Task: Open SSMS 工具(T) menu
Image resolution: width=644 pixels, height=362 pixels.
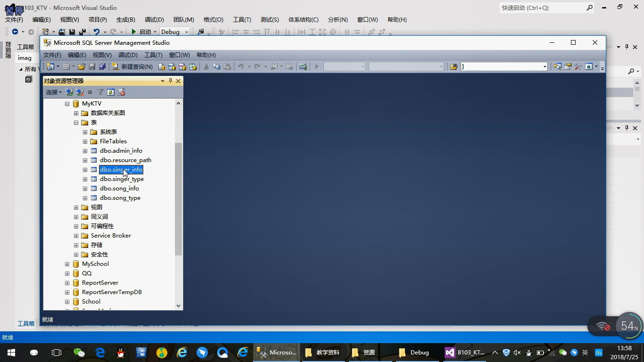Action: [x=153, y=55]
